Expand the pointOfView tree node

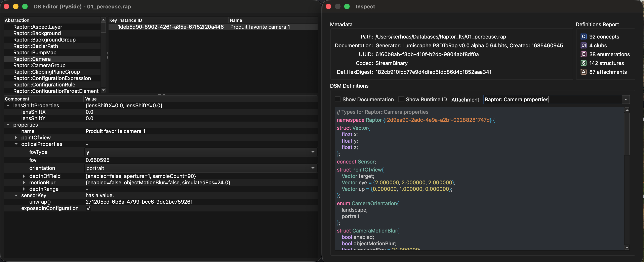click(16, 137)
